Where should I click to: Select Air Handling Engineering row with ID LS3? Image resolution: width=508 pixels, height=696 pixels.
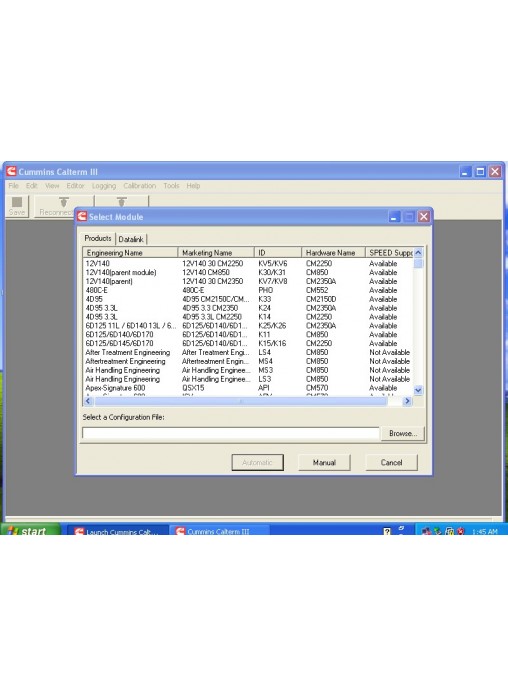(248, 379)
